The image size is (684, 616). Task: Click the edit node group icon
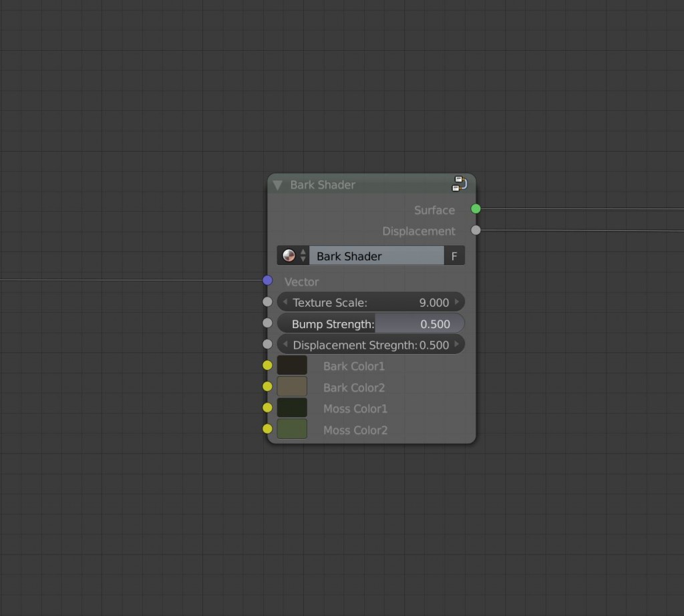coord(460,184)
